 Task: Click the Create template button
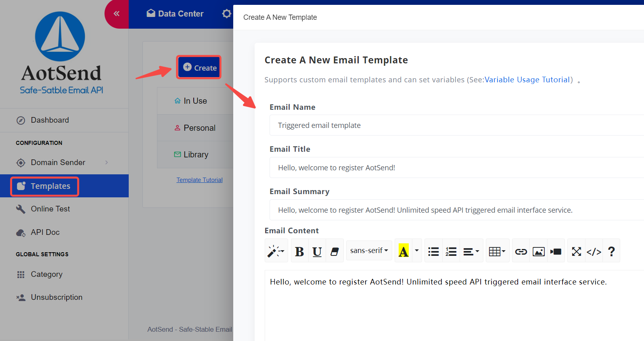[x=199, y=67]
